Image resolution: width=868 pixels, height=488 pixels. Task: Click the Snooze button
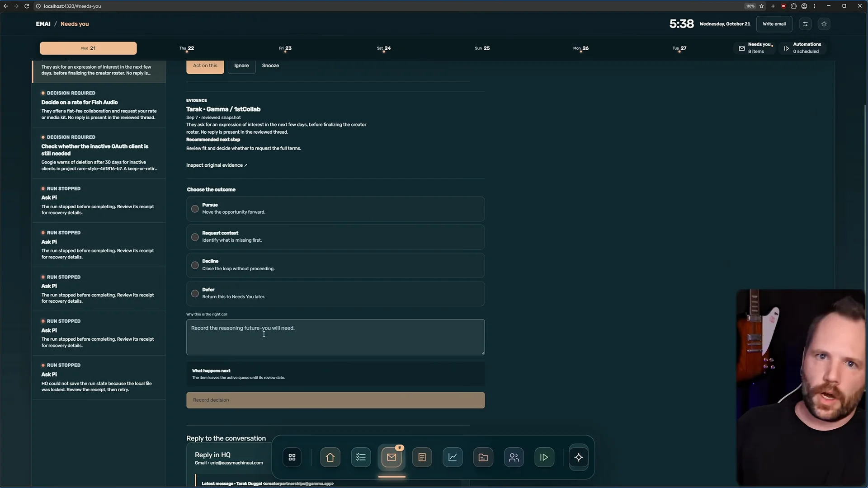coord(270,66)
